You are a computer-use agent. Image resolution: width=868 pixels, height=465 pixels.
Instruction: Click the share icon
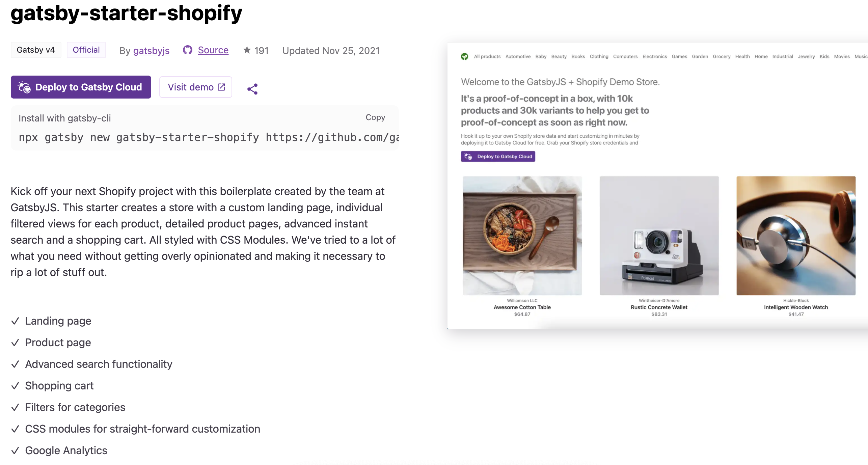[252, 89]
